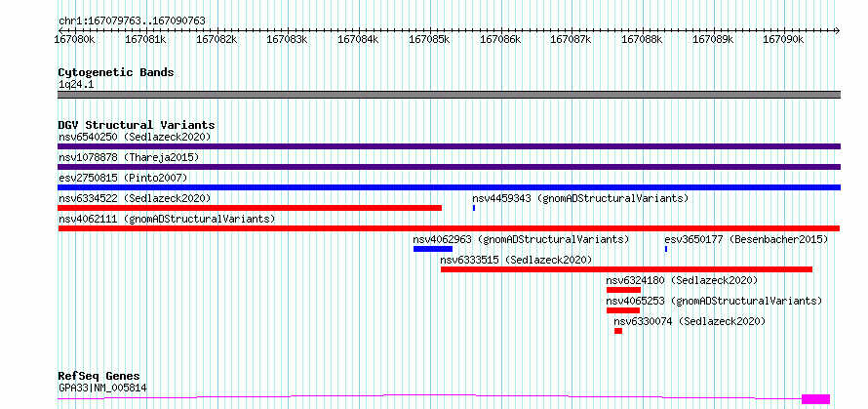Click the 167080k ruler position
This screenshot has height=409, width=868.
click(x=75, y=39)
